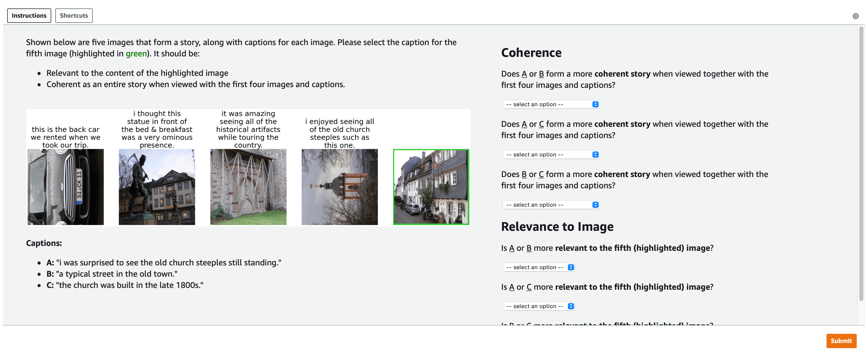Click the Relevance to Image heading
The width and height of the screenshot is (868, 353).
pos(557,226)
